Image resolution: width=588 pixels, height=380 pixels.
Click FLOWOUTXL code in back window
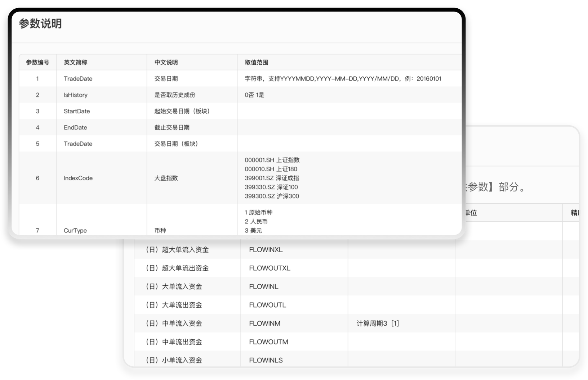pos(269,268)
